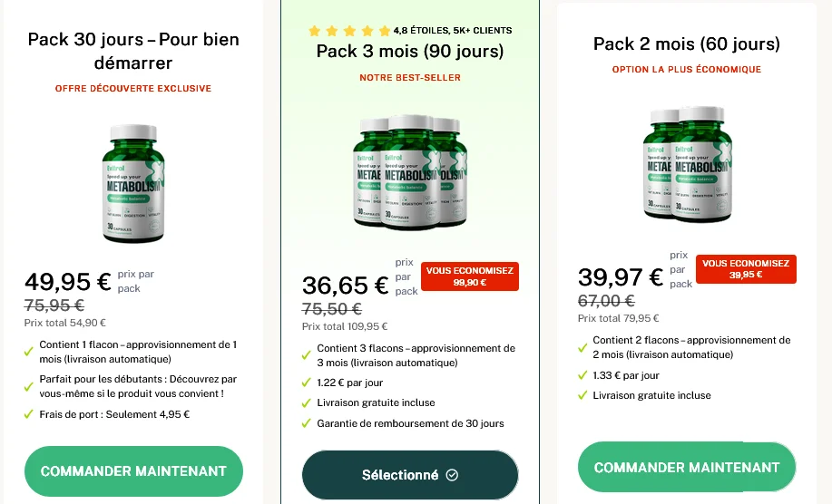832x504 pixels.
Task: Click the single bottle image of Pack 30 jours
Action: point(133,184)
